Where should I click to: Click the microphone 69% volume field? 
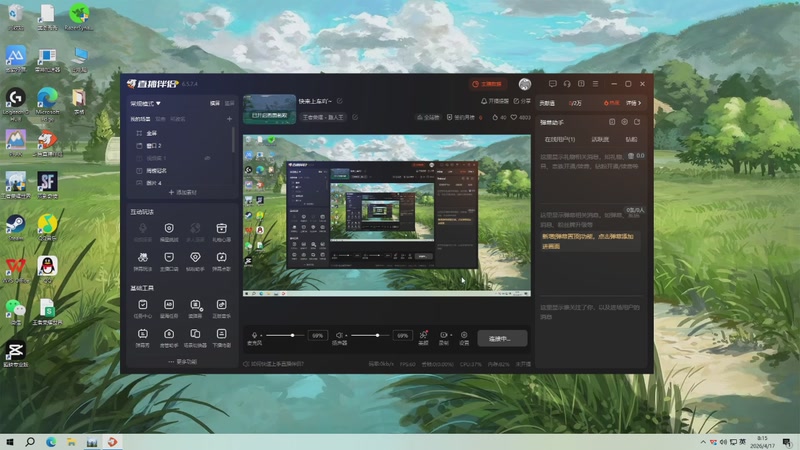[317, 336]
